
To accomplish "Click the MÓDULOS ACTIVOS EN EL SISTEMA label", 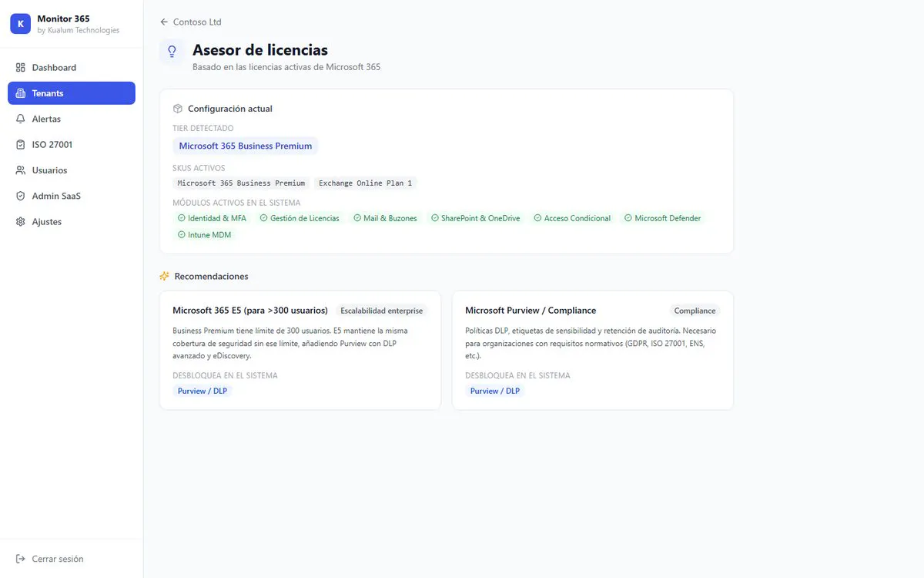I will coord(236,203).
